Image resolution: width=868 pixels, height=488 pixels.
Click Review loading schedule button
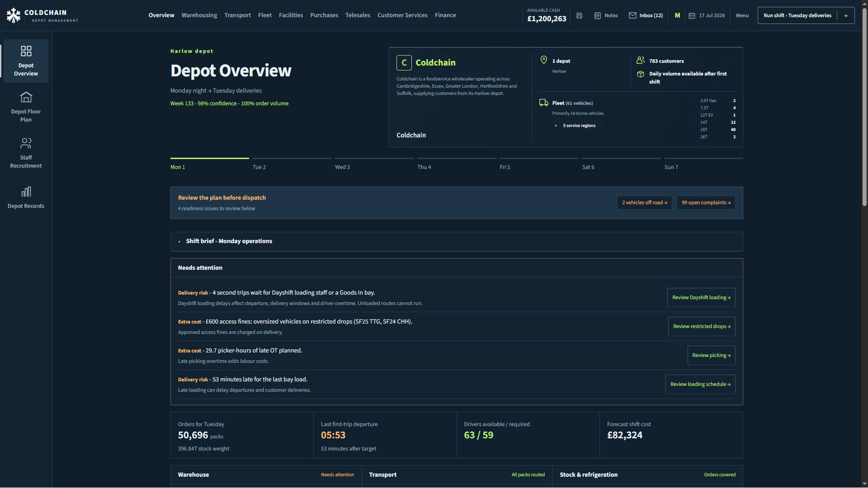pos(700,384)
